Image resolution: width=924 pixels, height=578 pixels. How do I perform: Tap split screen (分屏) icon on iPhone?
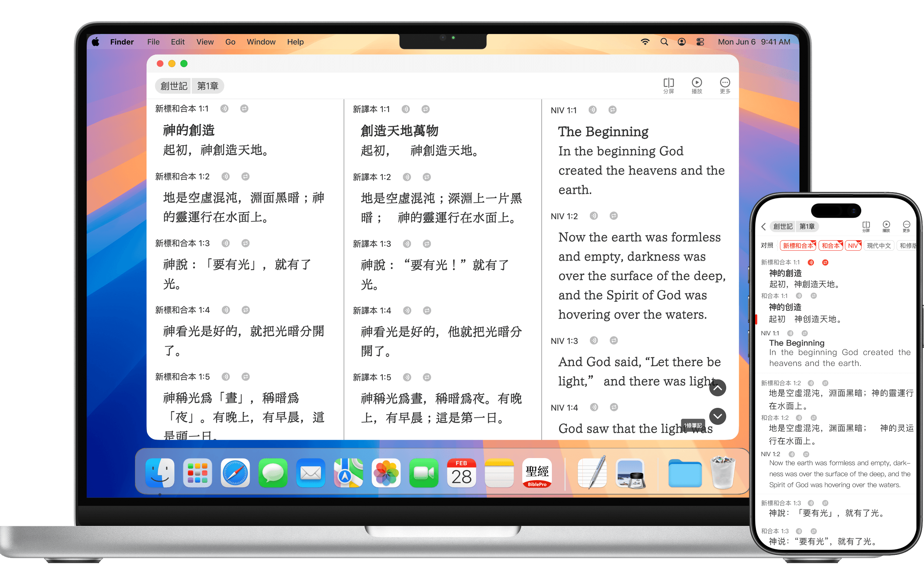point(866,226)
